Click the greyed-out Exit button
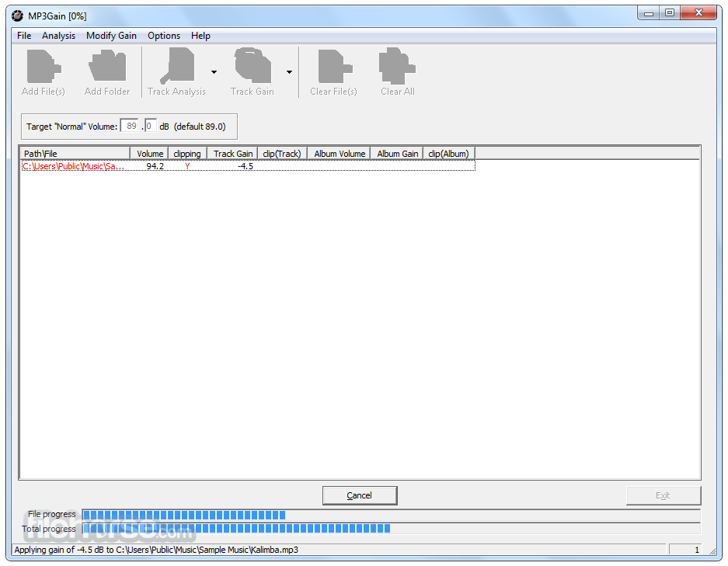This screenshot has width=728, height=566. [x=664, y=495]
